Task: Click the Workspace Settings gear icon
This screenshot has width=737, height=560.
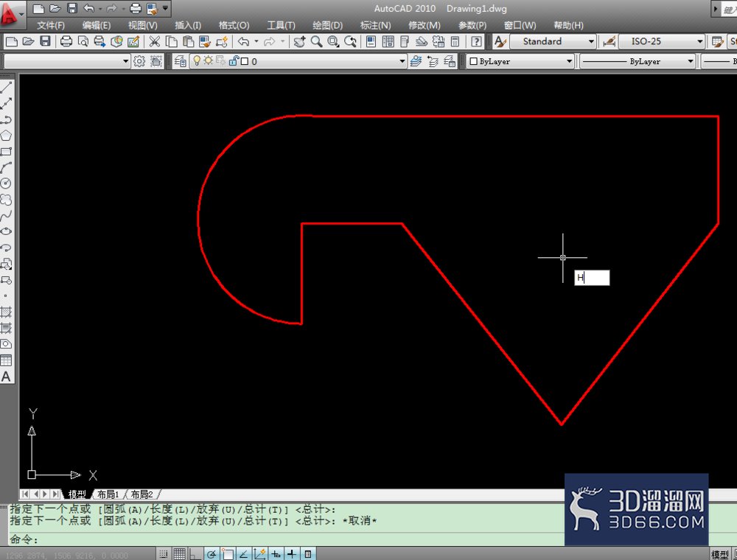Action: point(139,61)
